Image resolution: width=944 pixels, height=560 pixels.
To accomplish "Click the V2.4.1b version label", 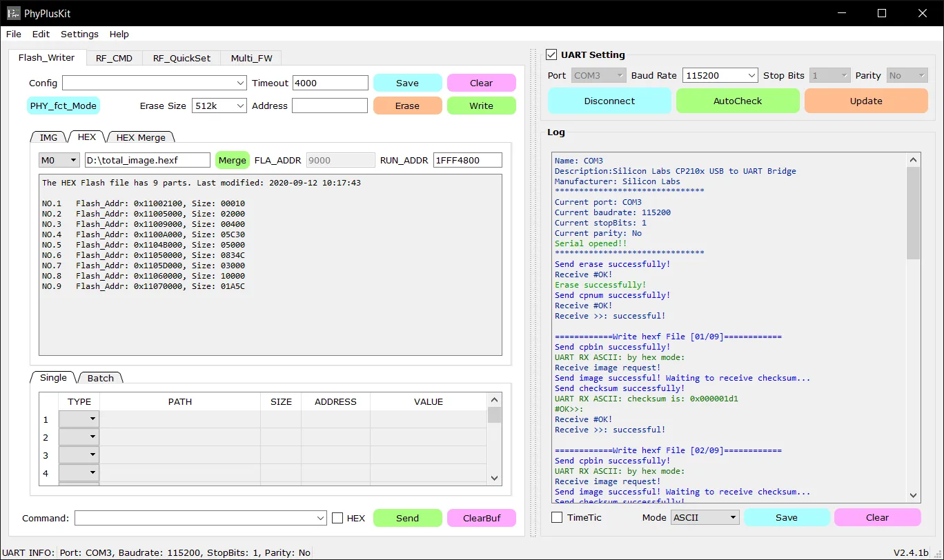I will 911,552.
